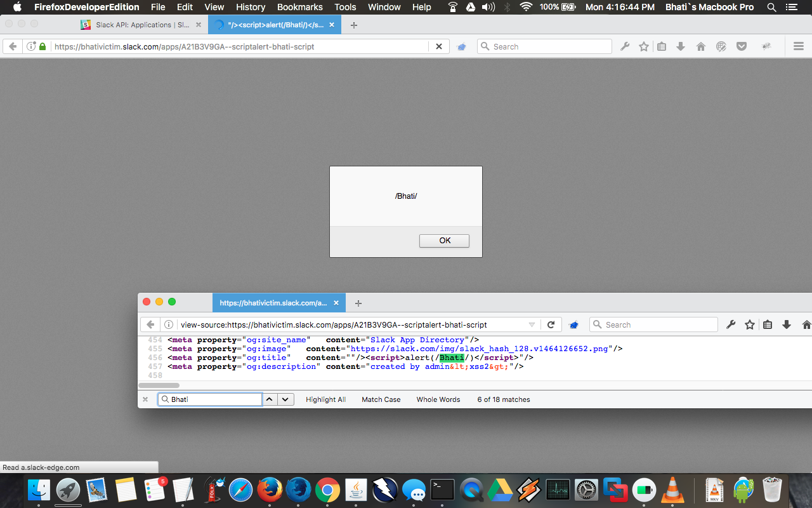Viewport: 812px width, 508px height.
Task: Open the Help menu
Action: pos(421,7)
